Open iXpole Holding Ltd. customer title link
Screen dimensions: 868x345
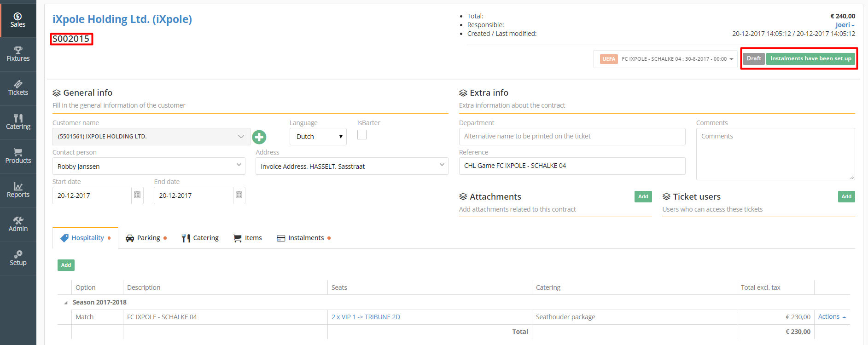click(x=122, y=19)
